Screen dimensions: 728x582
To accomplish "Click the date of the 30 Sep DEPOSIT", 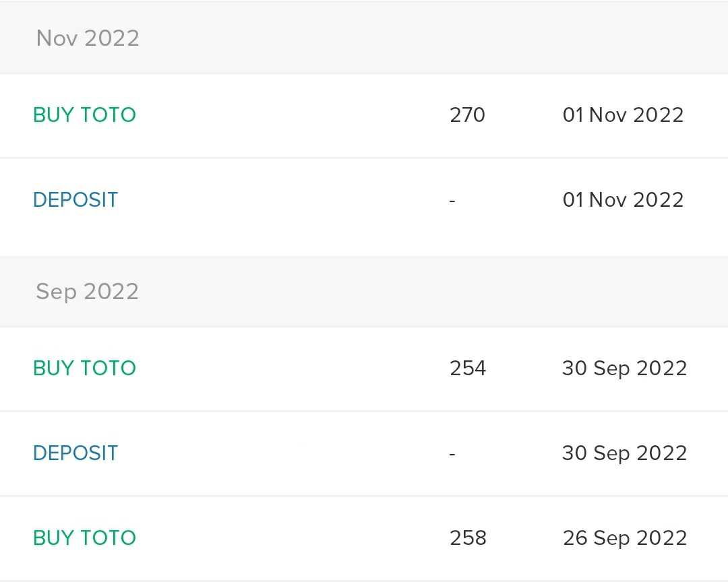I will click(x=624, y=453).
